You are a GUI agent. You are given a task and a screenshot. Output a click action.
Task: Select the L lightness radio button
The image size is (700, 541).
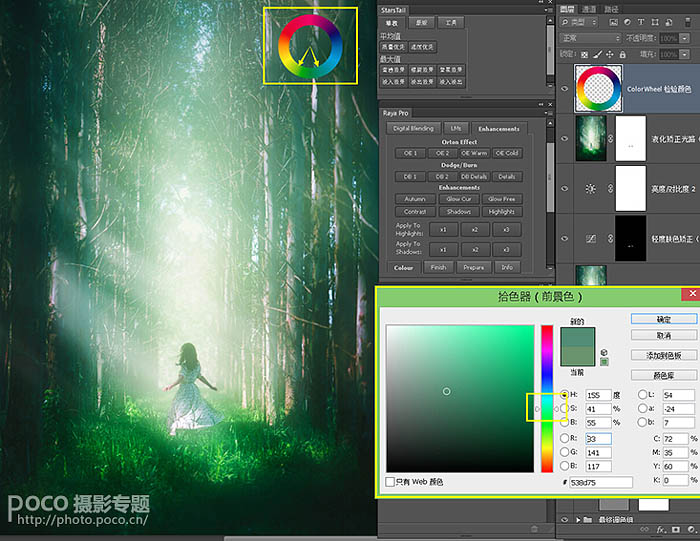pyautogui.click(x=642, y=395)
